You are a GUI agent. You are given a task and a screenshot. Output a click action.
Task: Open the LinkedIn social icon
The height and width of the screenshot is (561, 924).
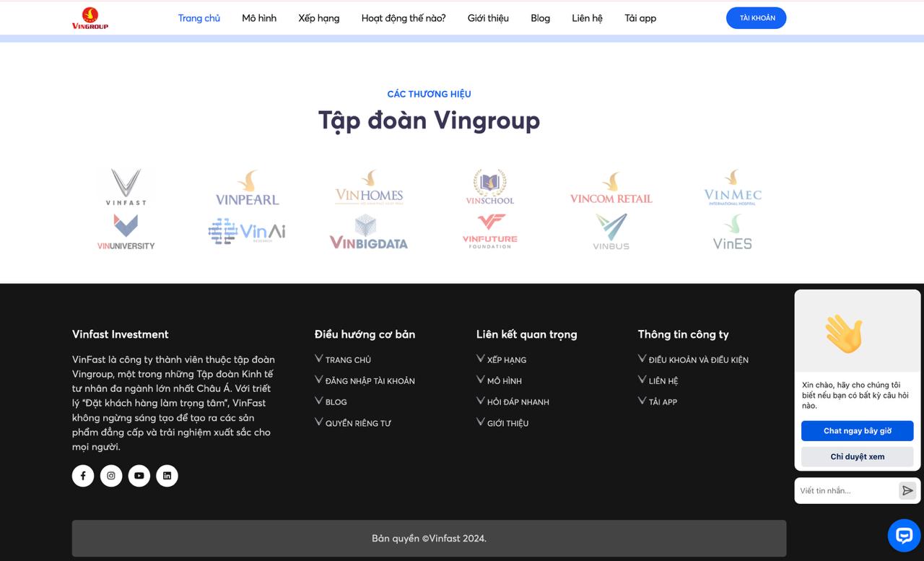[x=167, y=476]
